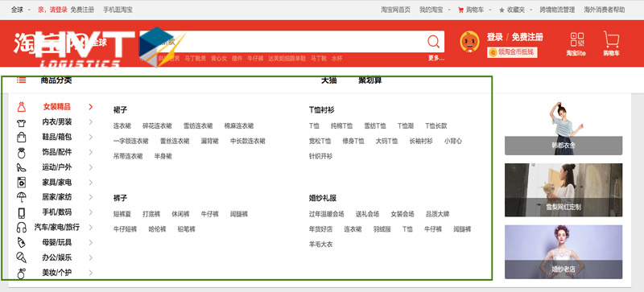644x292 pixels.
Task: Open the 婚纱老店 shop thumbnail
Action: pos(563,252)
